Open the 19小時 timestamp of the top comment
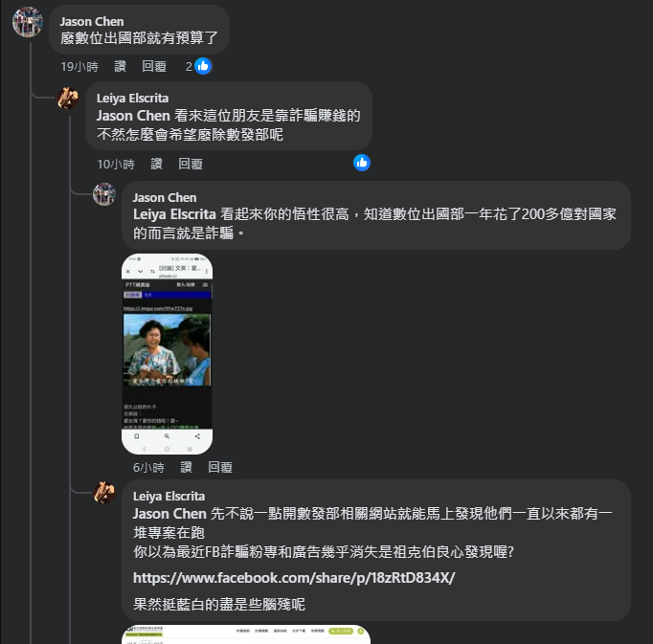The width and height of the screenshot is (653, 644). coord(79,66)
